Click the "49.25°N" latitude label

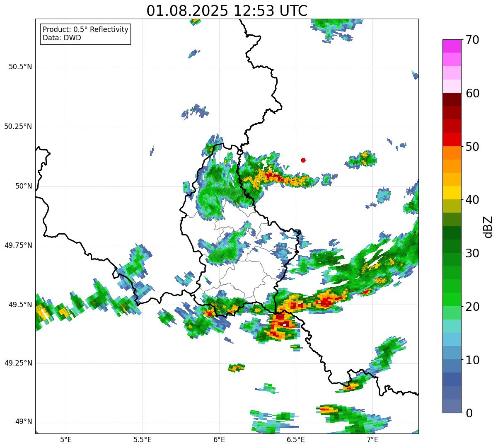click(x=18, y=363)
